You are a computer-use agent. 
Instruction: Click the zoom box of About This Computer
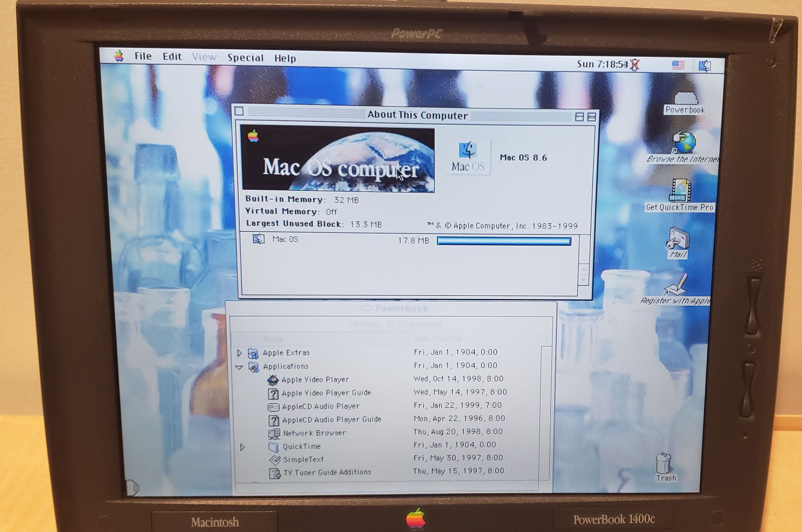[579, 117]
